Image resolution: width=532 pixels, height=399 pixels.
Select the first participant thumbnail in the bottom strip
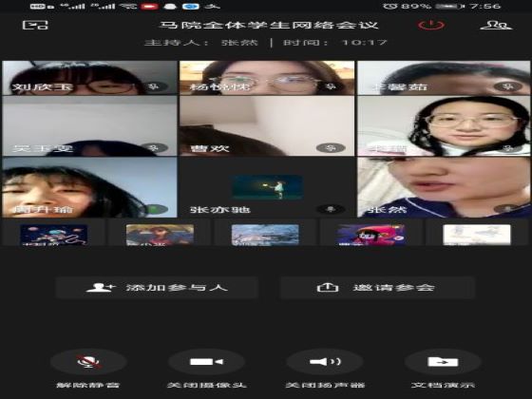53,235
